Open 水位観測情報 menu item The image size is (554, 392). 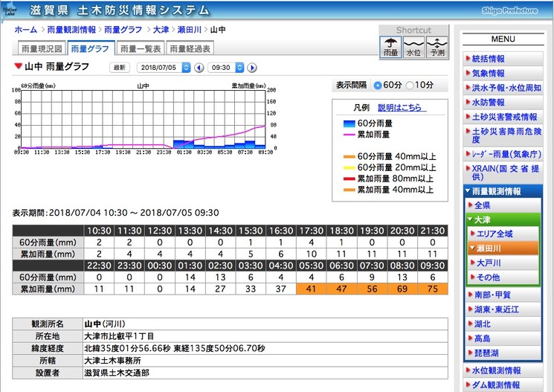coord(503,370)
